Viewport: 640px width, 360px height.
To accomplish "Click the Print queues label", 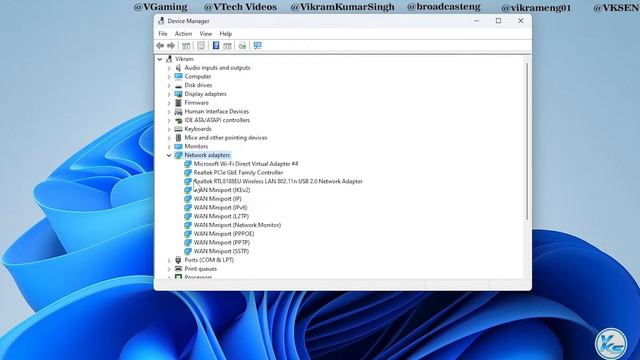I will pyautogui.click(x=201, y=269).
